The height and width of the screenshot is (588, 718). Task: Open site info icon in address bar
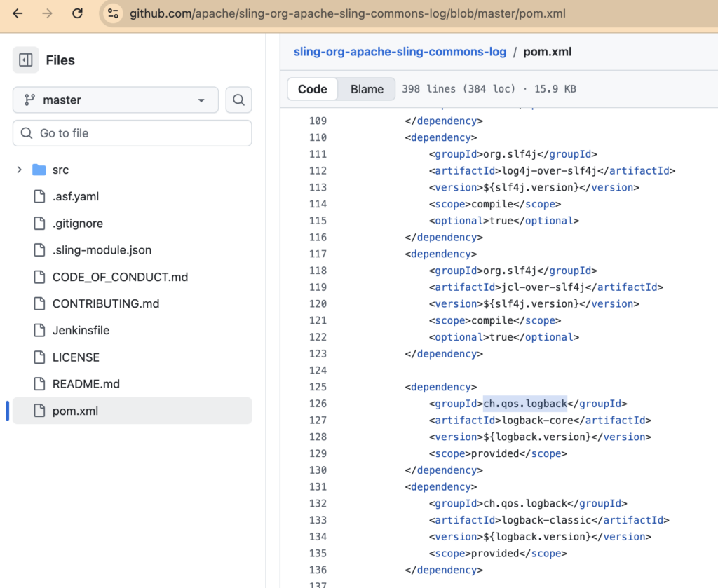coord(113,13)
